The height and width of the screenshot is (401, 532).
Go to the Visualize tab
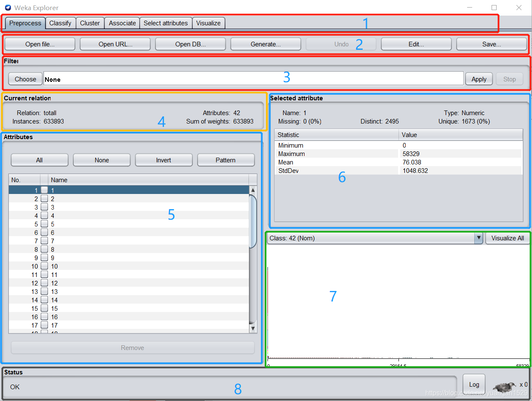click(x=209, y=23)
